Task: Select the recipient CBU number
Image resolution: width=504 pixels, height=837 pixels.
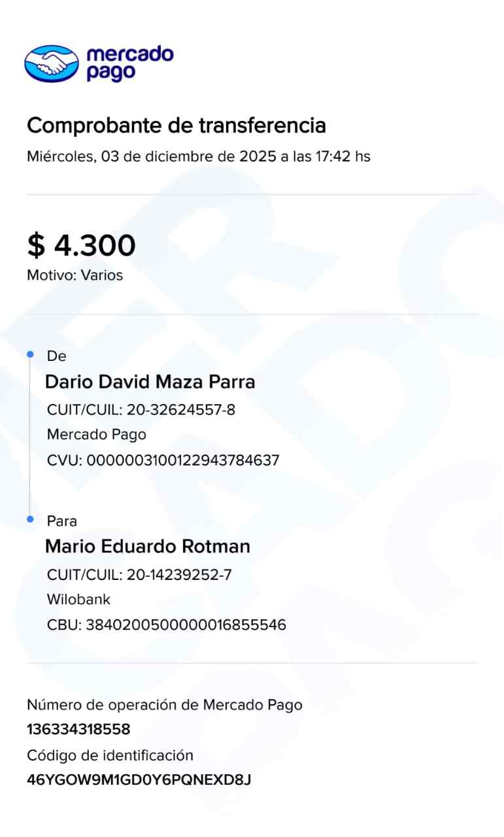Action: [x=186, y=625]
